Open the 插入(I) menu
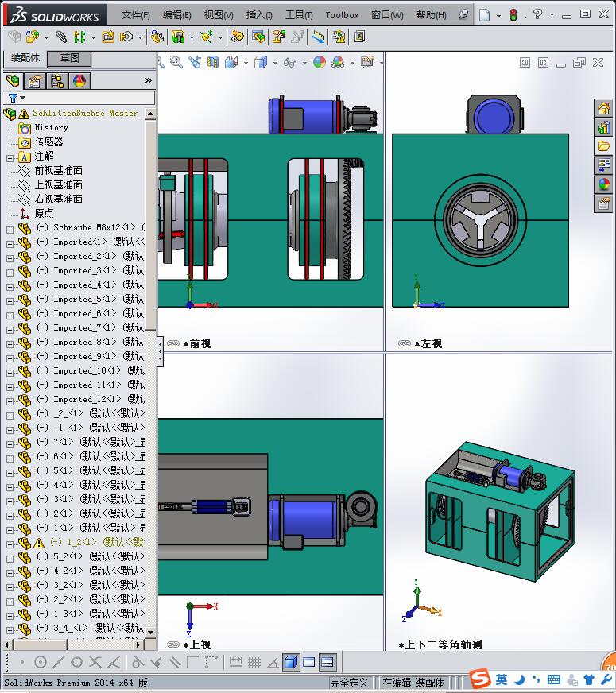Image resolution: width=616 pixels, height=693 pixels. [x=259, y=15]
